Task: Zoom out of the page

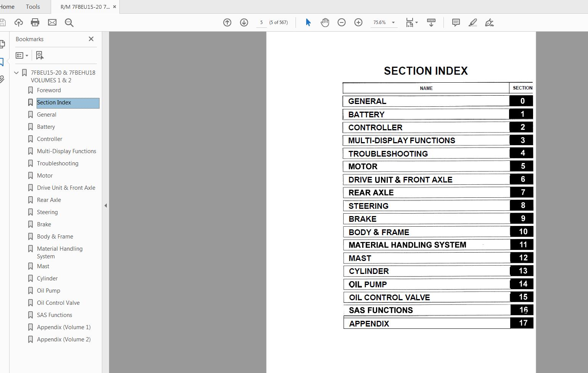Action: click(341, 22)
